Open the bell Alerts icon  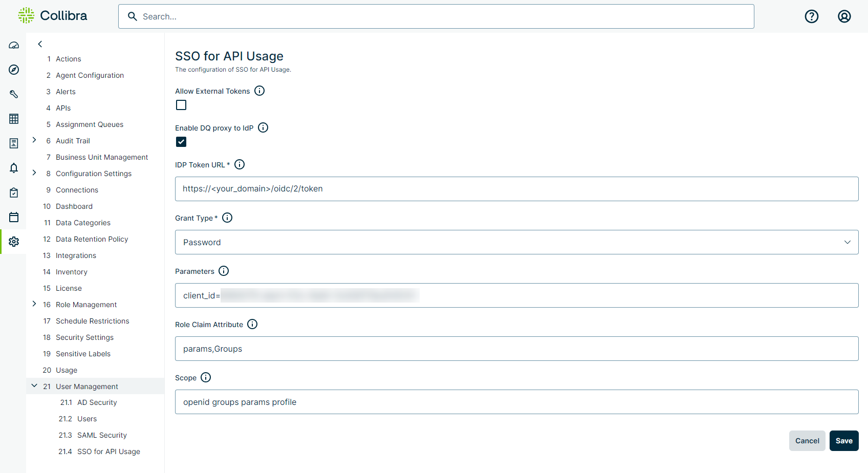click(14, 168)
